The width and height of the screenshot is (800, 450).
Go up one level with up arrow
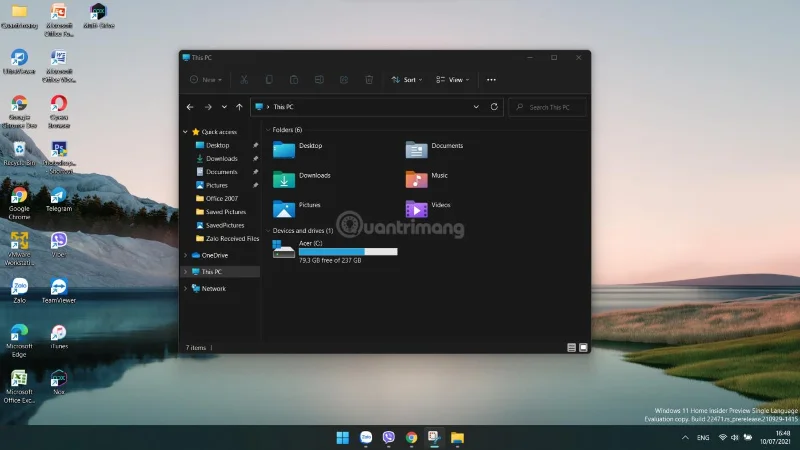pyautogui.click(x=239, y=107)
